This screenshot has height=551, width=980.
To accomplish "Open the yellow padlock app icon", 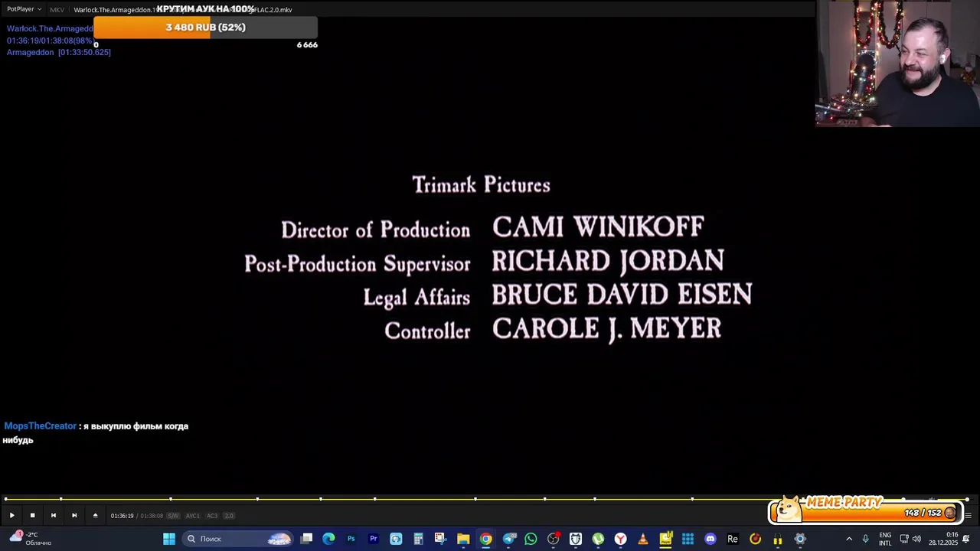I will pyautogui.click(x=778, y=539).
